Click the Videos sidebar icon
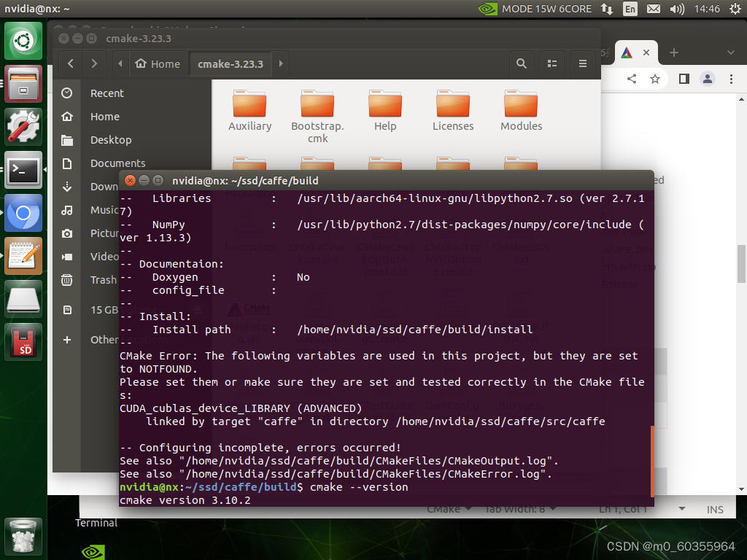The image size is (747, 560). 67,257
